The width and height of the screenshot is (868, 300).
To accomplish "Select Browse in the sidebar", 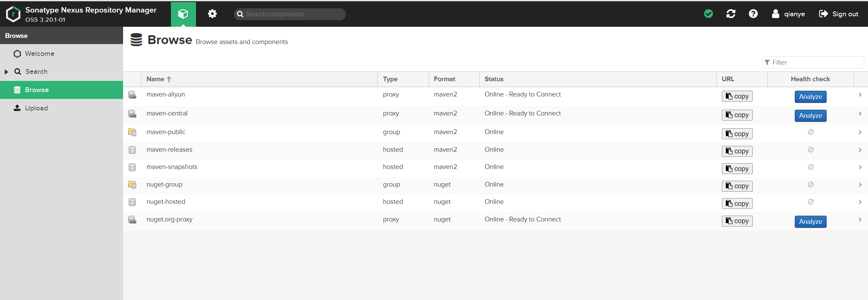I will coord(61,90).
